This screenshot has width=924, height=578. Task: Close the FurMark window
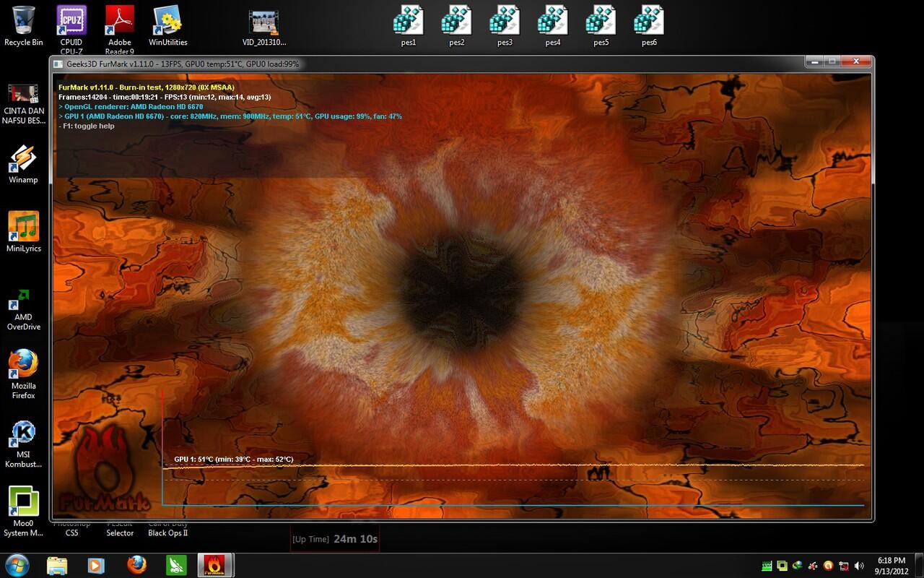[855, 62]
